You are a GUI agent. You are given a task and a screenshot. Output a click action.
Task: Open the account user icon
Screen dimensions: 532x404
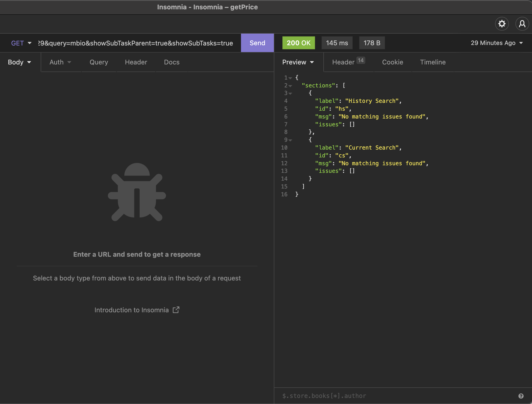point(522,24)
